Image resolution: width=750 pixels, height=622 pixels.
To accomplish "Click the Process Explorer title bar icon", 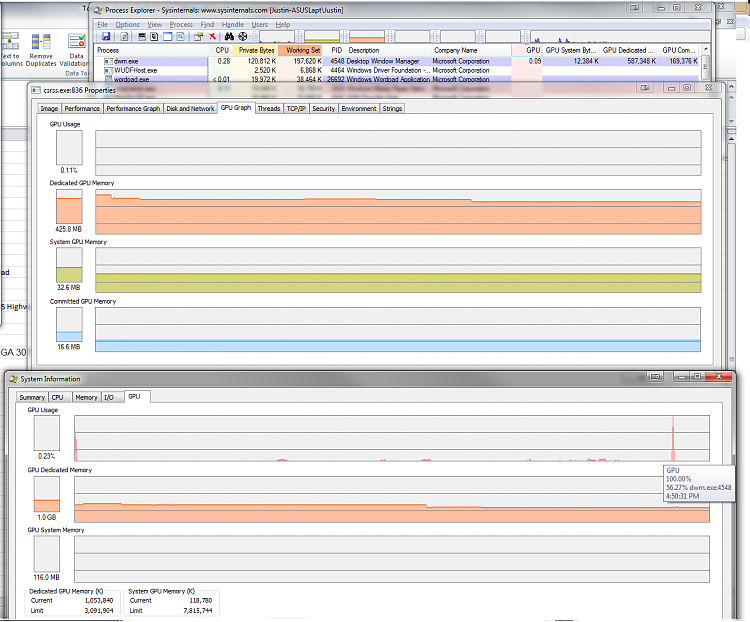I will tap(98, 10).
